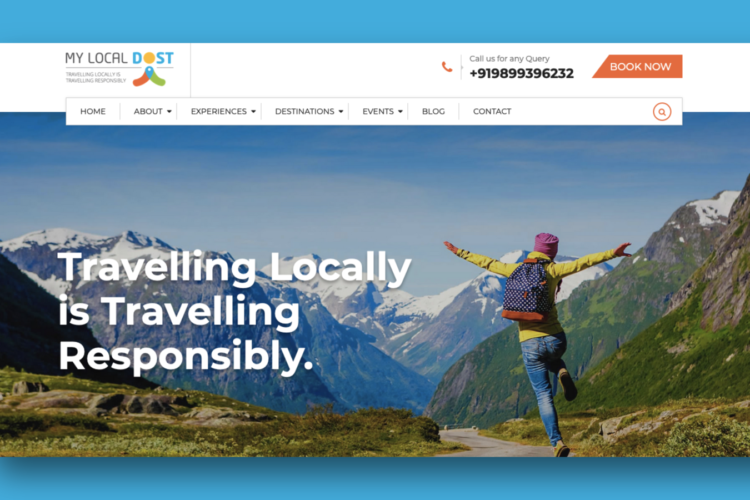Viewport: 750px width, 500px height.
Task: Click the 'Call us for any Query' text
Action: pyautogui.click(x=509, y=58)
